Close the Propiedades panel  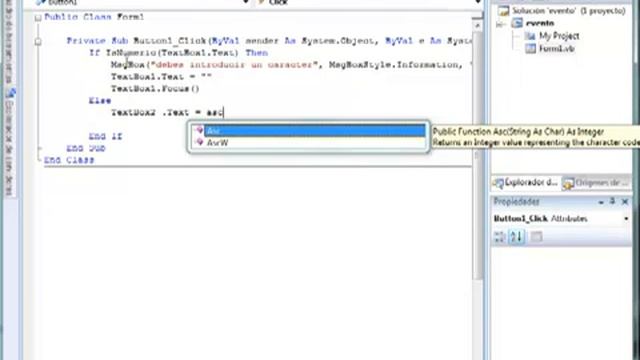pos(625,202)
